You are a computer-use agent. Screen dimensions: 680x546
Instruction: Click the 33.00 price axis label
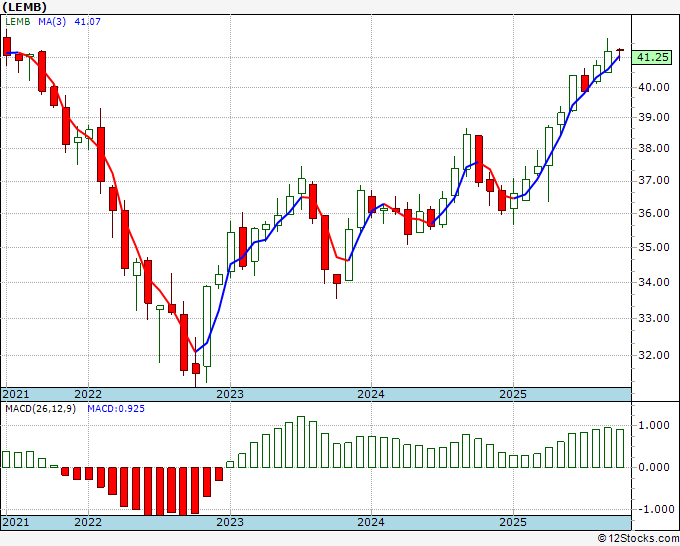point(653,318)
